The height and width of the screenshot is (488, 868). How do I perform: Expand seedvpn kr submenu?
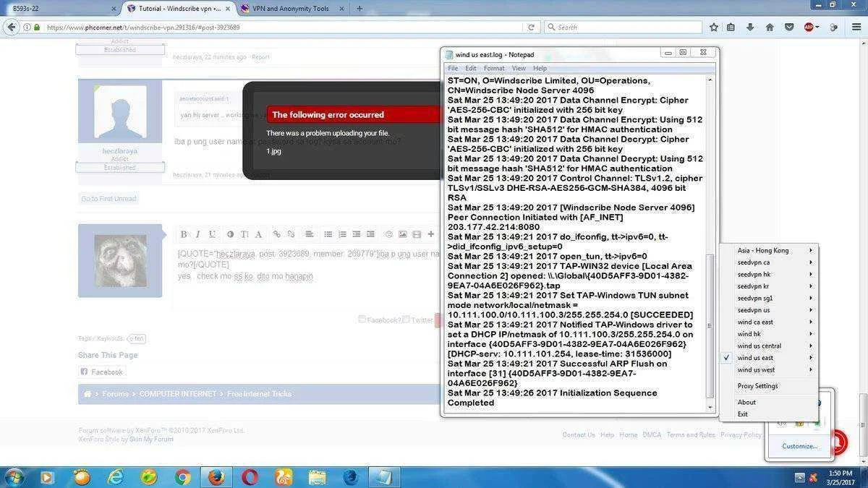click(x=768, y=286)
